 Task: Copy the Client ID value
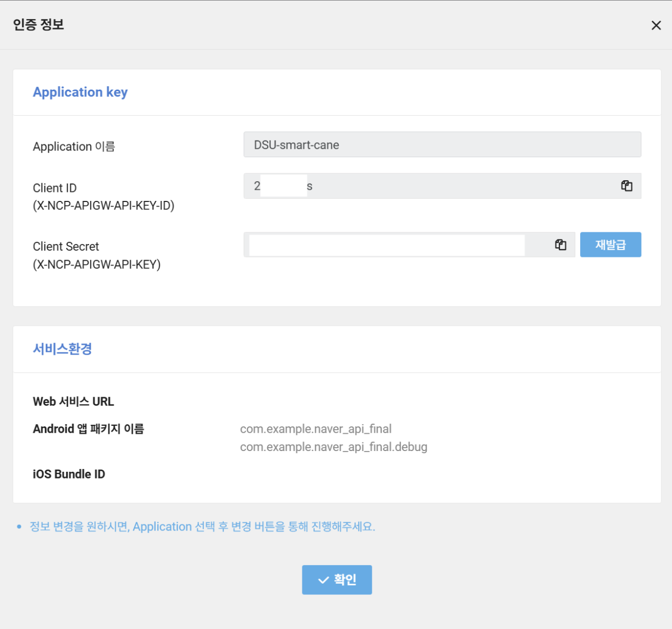(627, 186)
